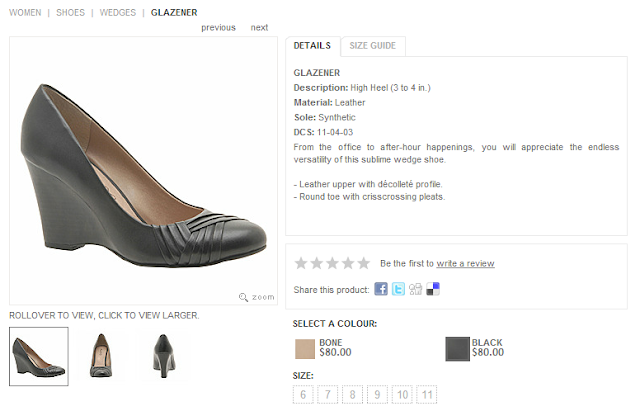This screenshot has height=411, width=640.
Task: Rate product three stars
Action: pos(331,263)
